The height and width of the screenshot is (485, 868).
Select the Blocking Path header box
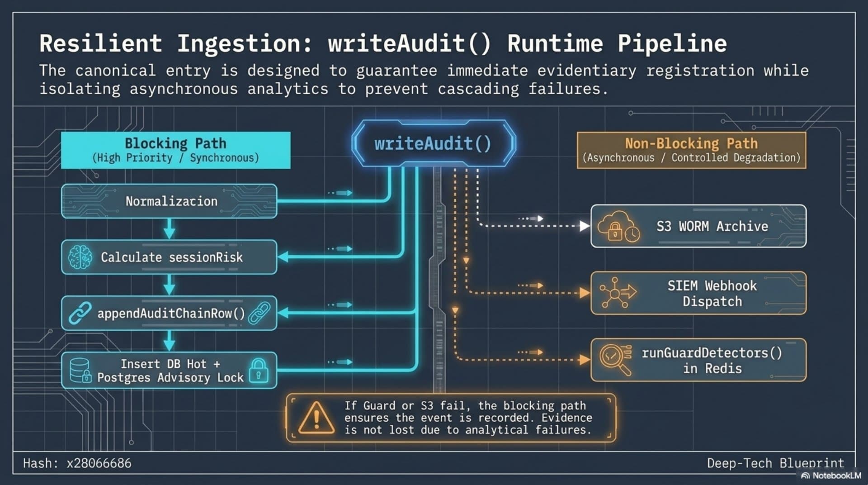click(x=176, y=150)
